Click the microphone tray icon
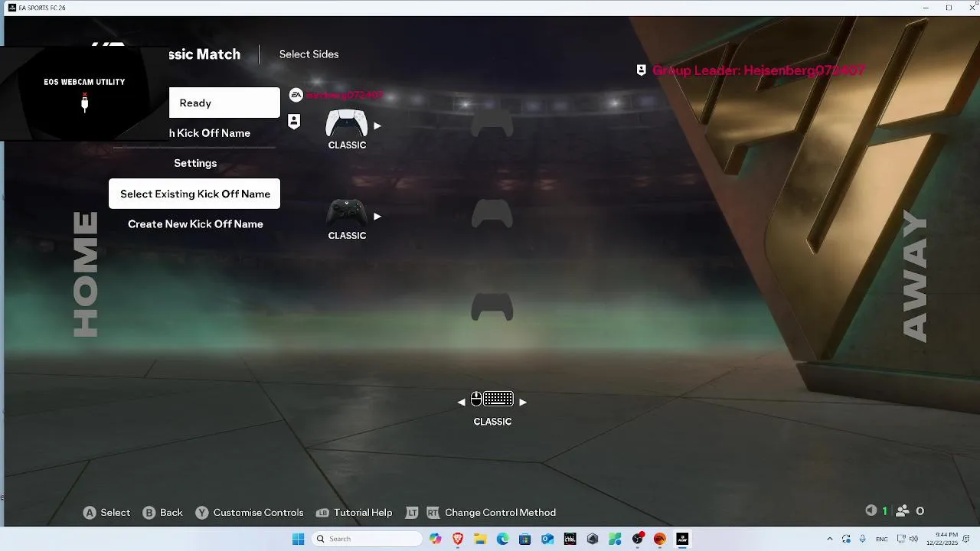980x551 pixels. point(864,539)
